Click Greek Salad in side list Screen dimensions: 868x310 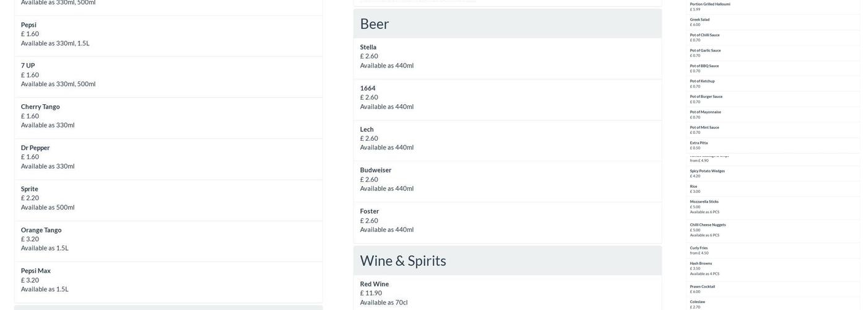[x=700, y=19]
